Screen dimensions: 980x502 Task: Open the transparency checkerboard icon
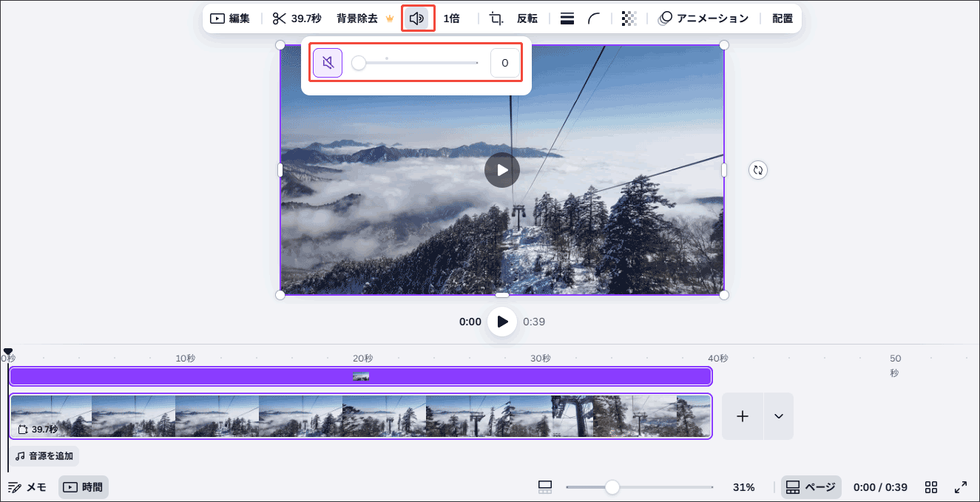[629, 18]
